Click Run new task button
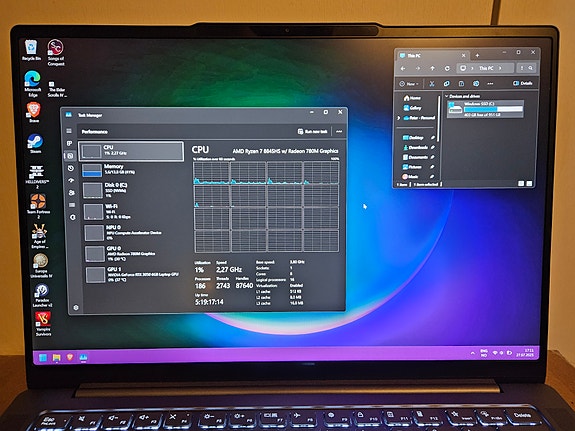The width and height of the screenshot is (575, 431). [x=312, y=131]
